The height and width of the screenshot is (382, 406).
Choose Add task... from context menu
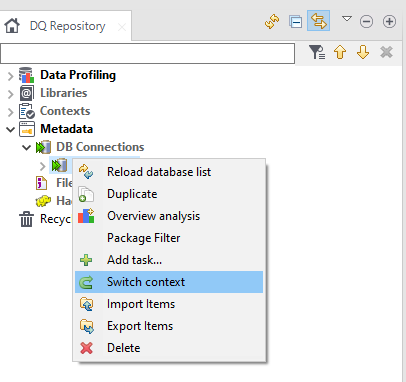click(x=169, y=260)
